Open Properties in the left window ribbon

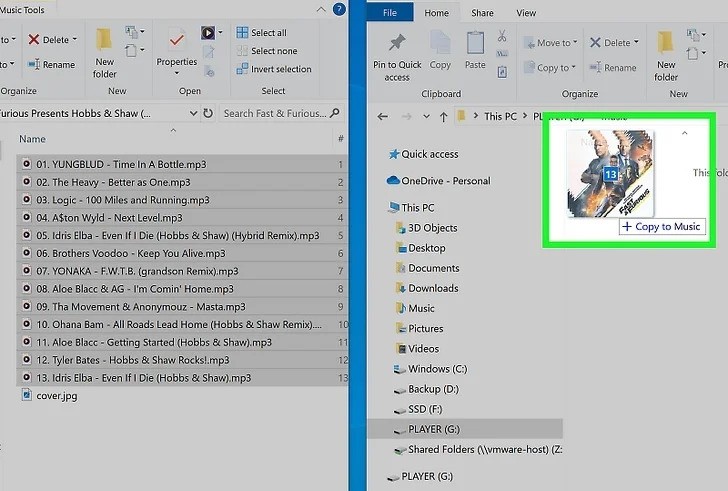point(176,52)
